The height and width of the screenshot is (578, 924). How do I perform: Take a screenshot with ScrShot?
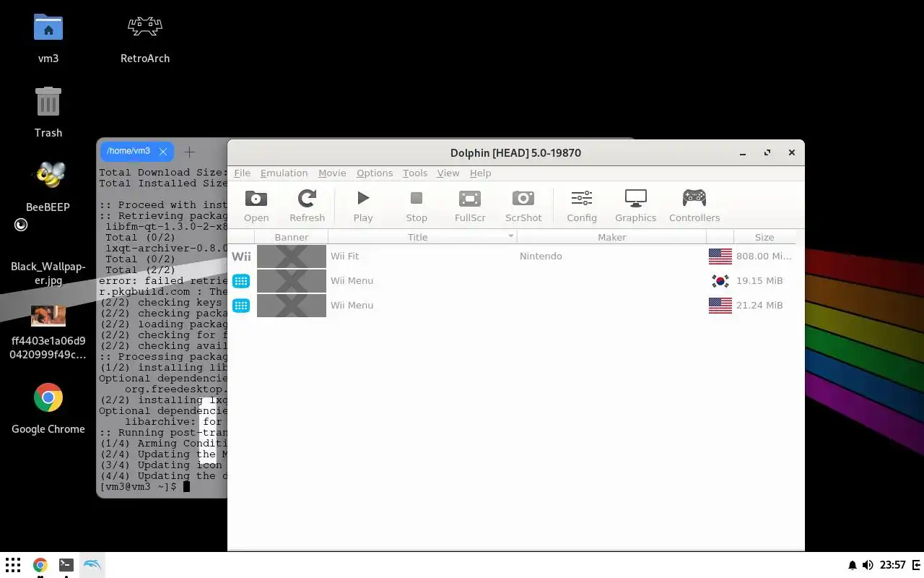(x=523, y=205)
